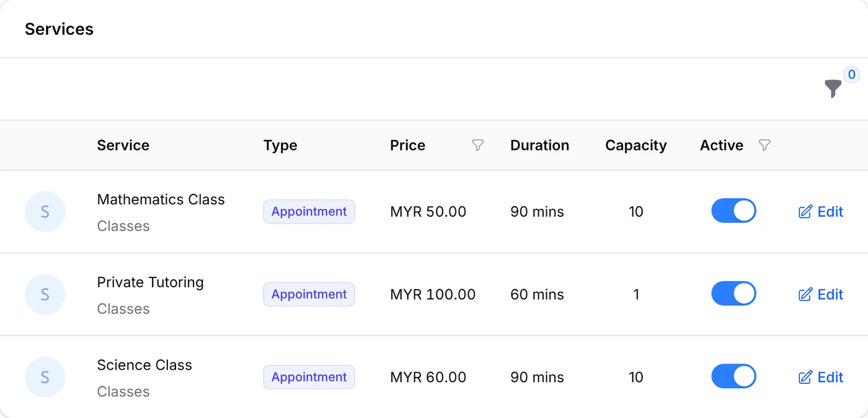
Task: Click the filter count badge showing 0
Action: [851, 75]
